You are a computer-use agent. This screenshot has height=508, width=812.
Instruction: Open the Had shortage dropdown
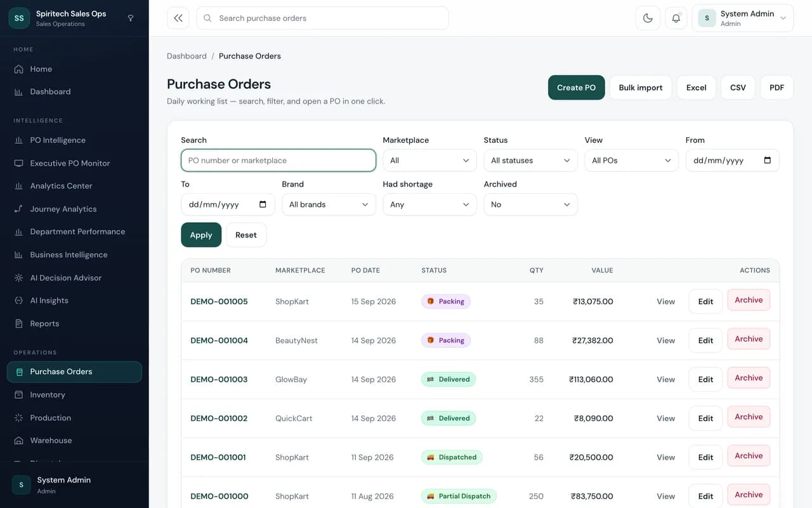(x=429, y=204)
